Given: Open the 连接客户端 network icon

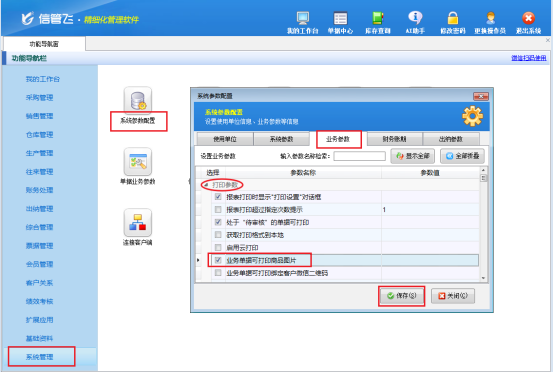Looking at the screenshot, I should pyautogui.click(x=138, y=222).
